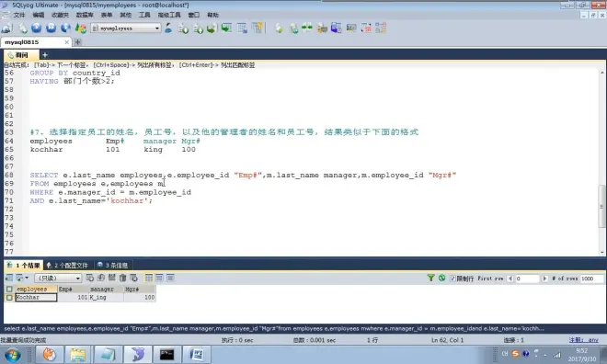The image size is (607, 364).
Task: Click the green filter funnel icon
Action: point(430,278)
